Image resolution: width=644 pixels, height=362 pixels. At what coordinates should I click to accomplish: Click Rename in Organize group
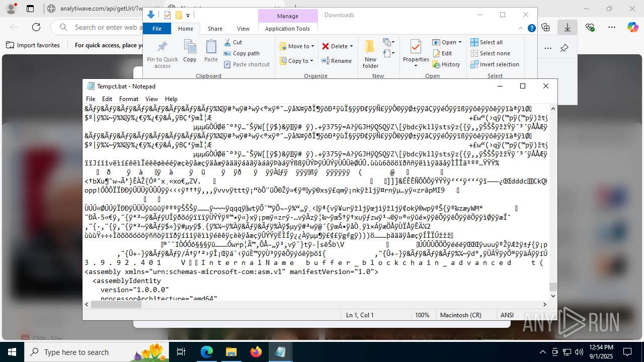[337, 61]
